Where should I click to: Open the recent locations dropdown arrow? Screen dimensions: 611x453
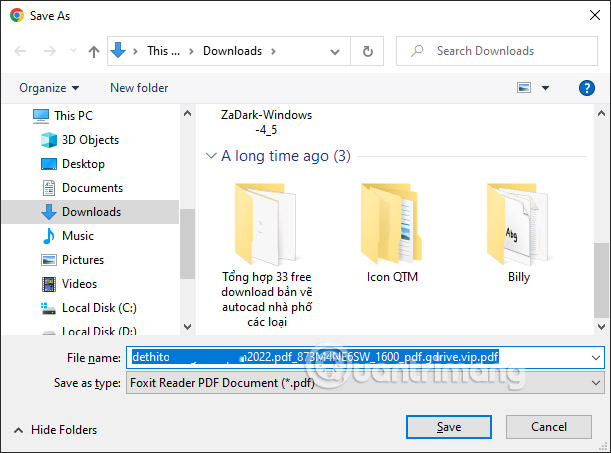(73, 51)
